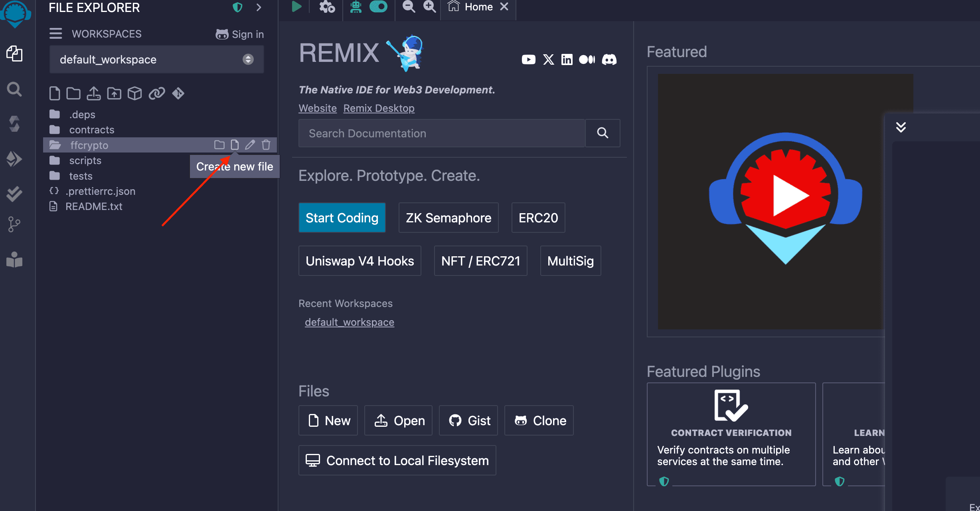Upload a folder using the toolbar icon
The width and height of the screenshot is (980, 511).
(114, 93)
